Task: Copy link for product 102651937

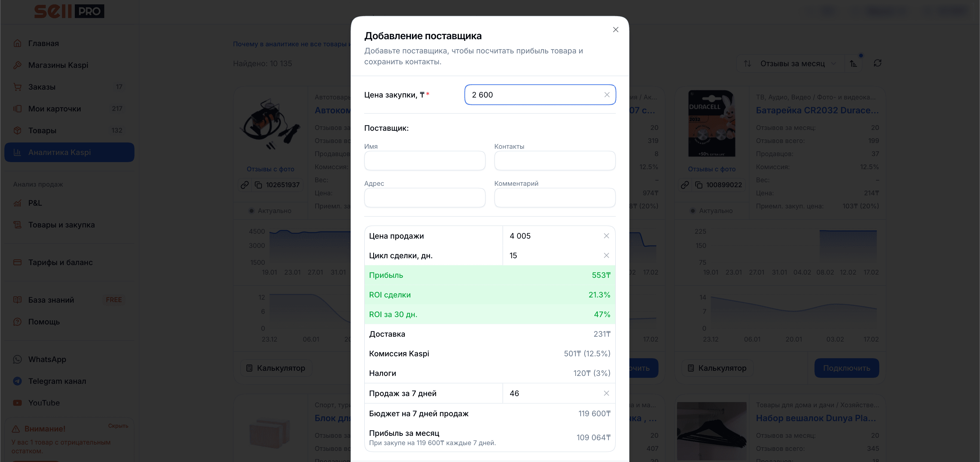Action: point(245,185)
